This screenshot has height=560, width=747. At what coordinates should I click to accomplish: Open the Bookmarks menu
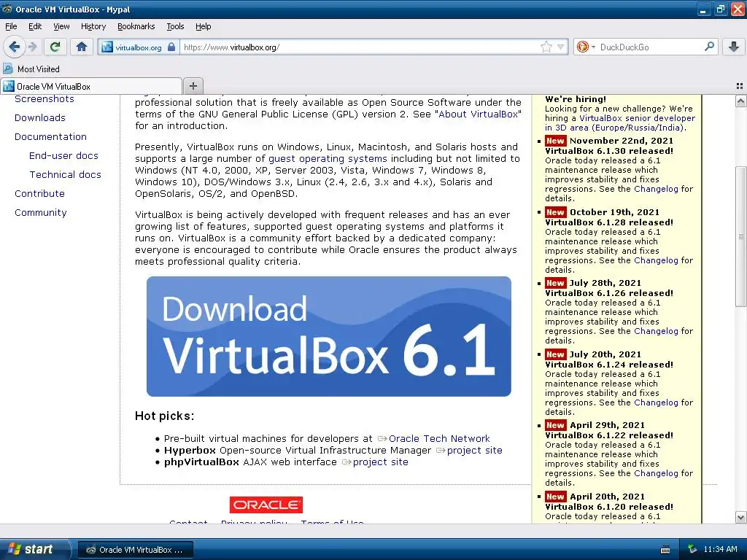tap(136, 26)
